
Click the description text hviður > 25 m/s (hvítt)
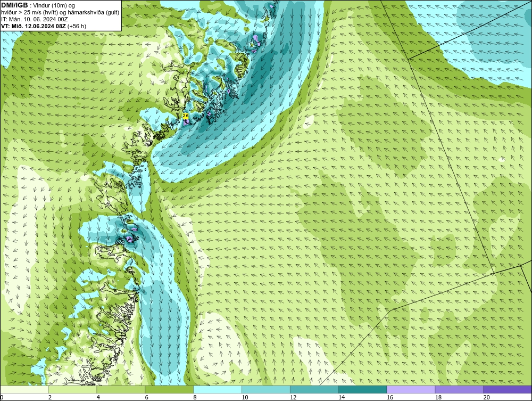30,13
